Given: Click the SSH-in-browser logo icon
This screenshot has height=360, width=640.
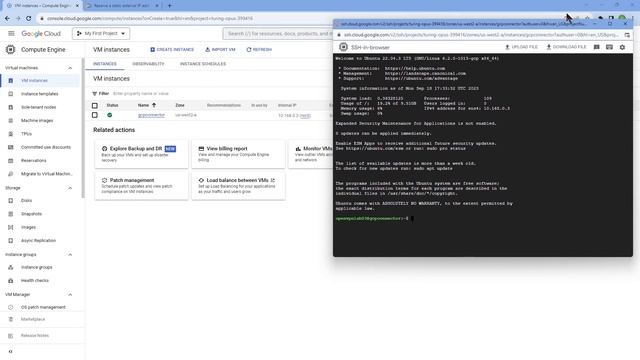Looking at the screenshot, I should 343,47.
